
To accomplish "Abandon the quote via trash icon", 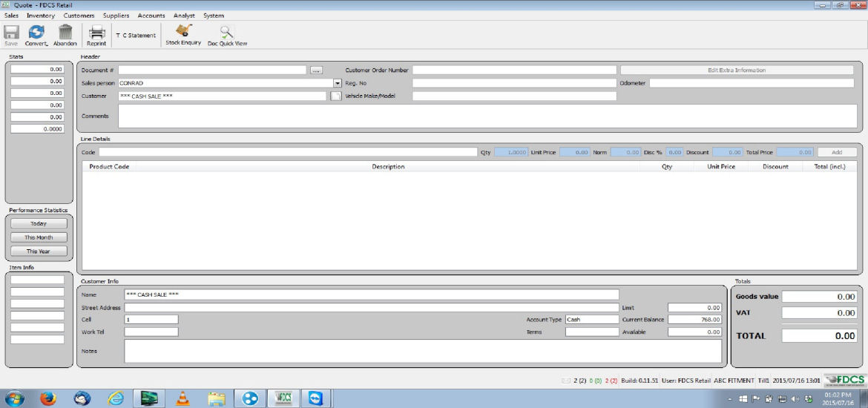I will point(65,33).
